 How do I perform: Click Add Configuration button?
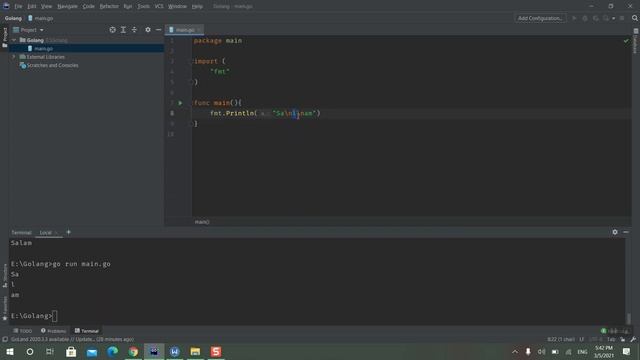click(540, 18)
